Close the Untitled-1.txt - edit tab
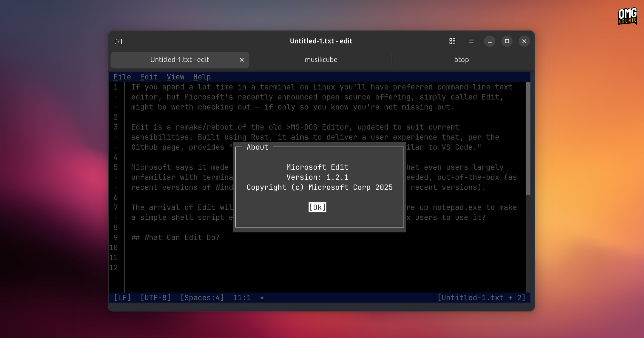644x338 pixels. [x=241, y=60]
